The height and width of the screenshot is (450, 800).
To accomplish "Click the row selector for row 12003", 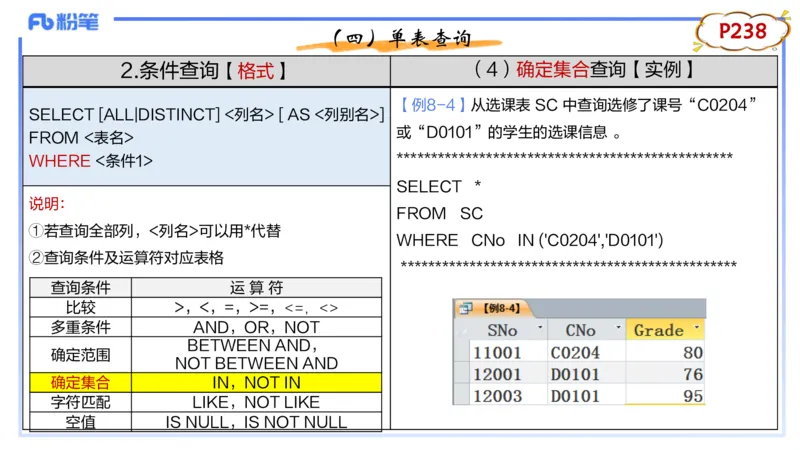I will tap(462, 395).
